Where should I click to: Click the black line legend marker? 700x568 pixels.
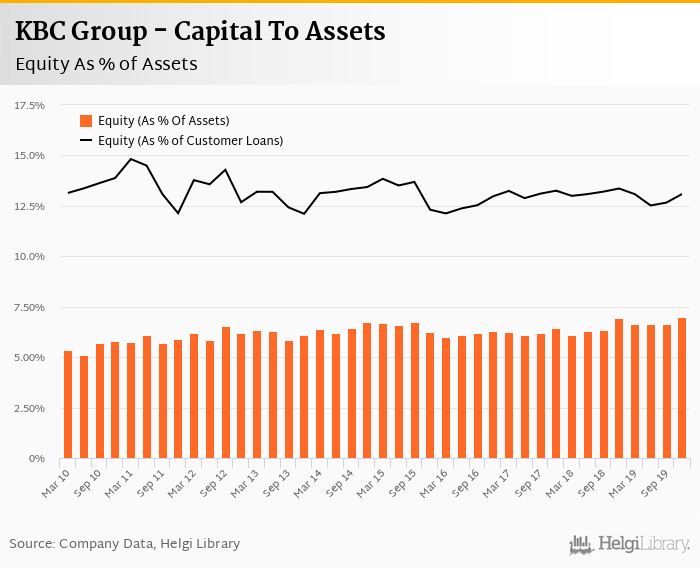(86, 141)
